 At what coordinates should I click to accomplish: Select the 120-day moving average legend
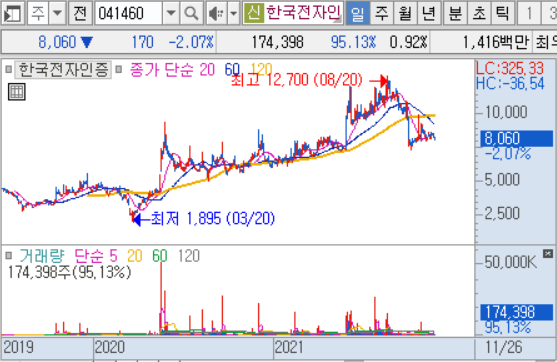pyautogui.click(x=261, y=70)
